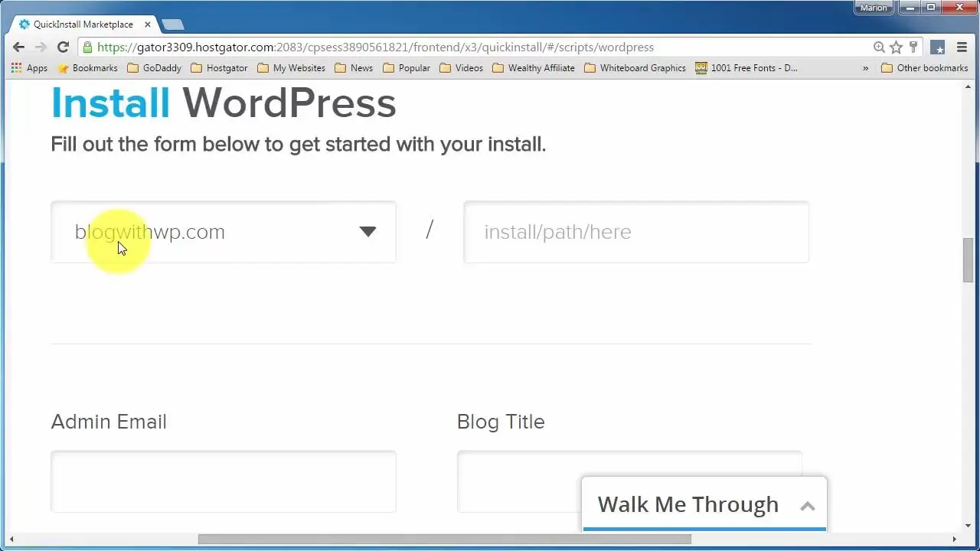Expand the Walk Me Through panel chevron
The image size is (980, 551).
point(807,506)
